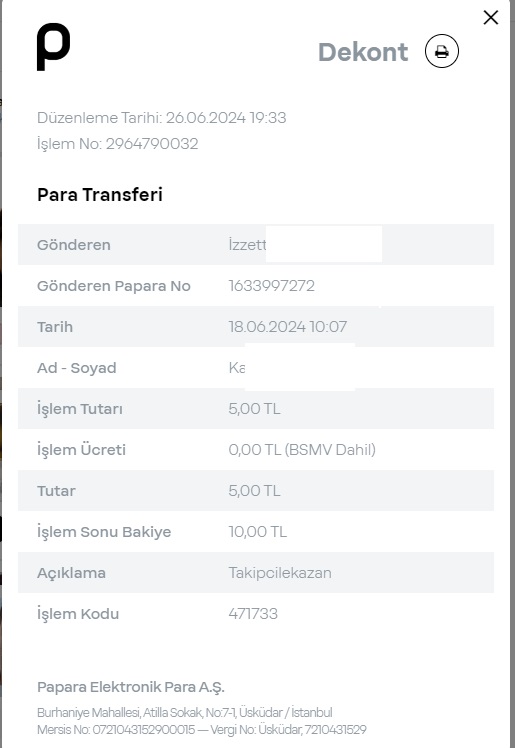515x748 pixels.
Task: Click the Burhaniye Mahallesi address line
Action: pos(185,713)
